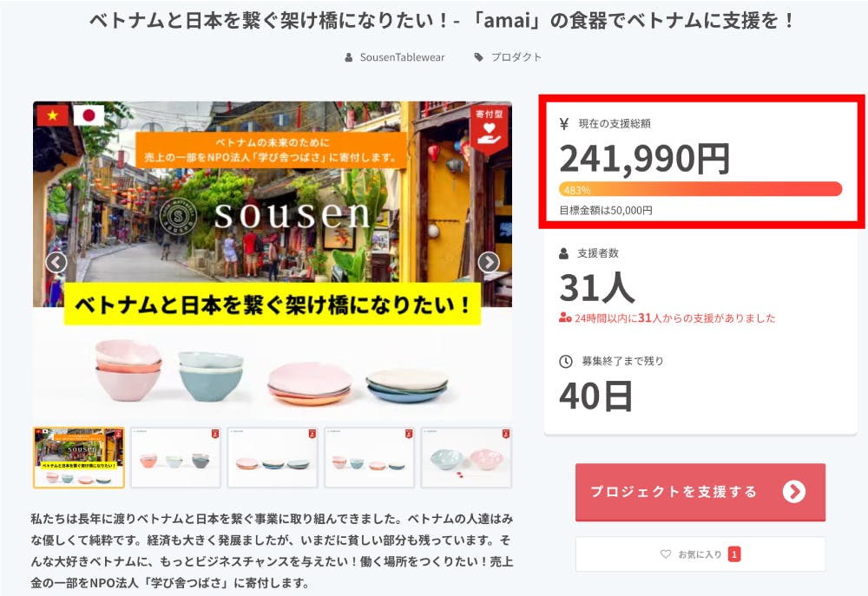Select the first street-scene thumbnail
The width and height of the screenshot is (868, 596).
coord(79,457)
